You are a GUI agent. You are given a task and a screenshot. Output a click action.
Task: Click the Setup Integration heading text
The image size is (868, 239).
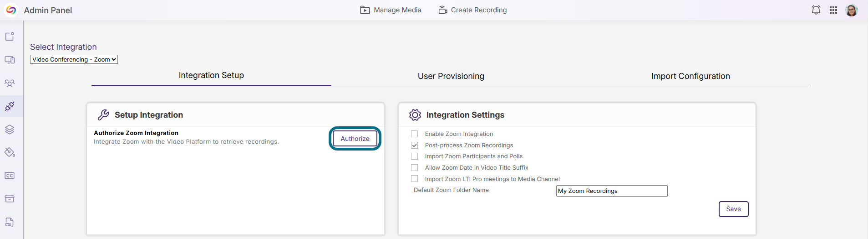[x=149, y=115]
